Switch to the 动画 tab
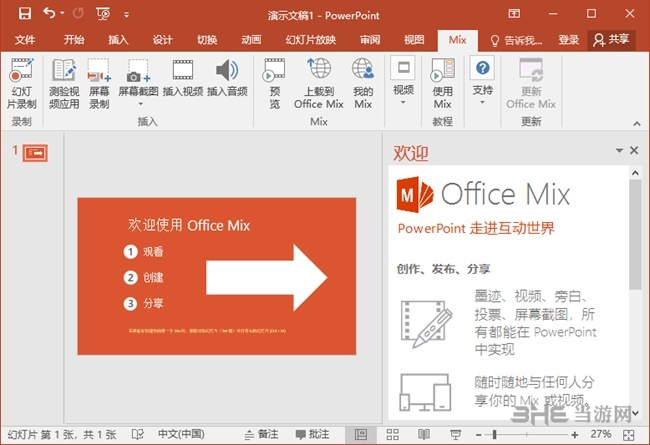 click(x=251, y=40)
